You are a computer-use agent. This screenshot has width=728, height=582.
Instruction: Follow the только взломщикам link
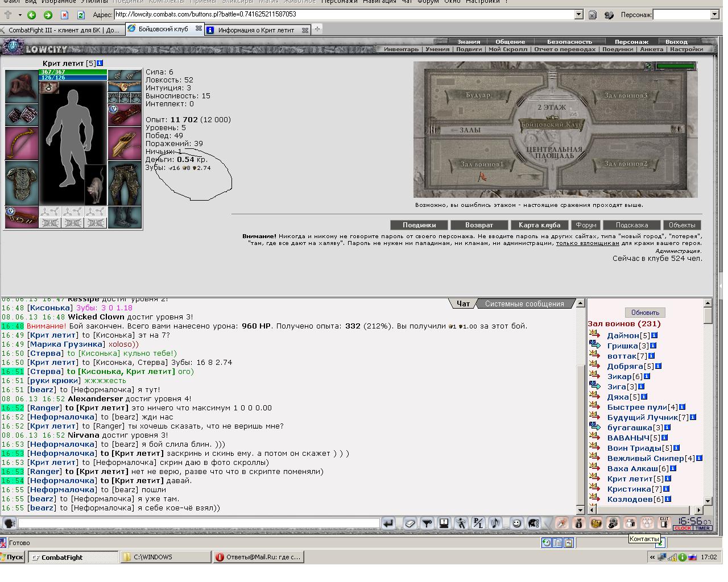pyautogui.click(x=588, y=243)
